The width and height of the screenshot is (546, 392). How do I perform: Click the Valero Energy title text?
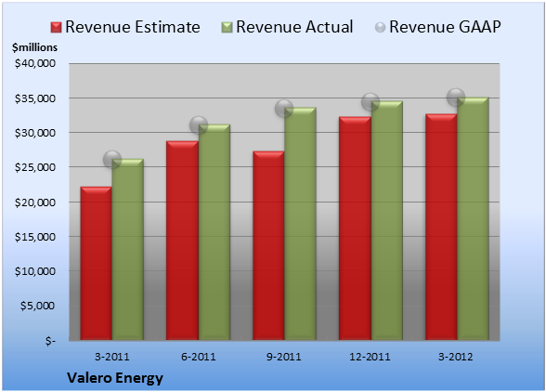coord(115,378)
